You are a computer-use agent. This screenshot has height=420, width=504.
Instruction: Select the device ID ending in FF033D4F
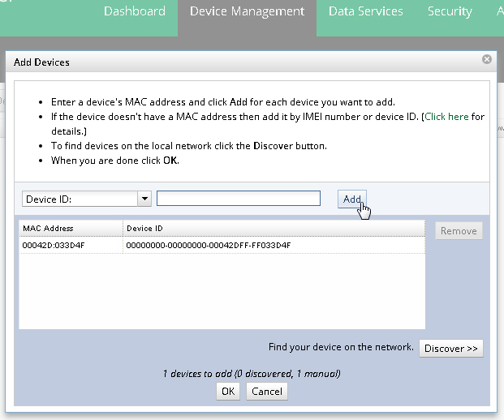pos(209,245)
